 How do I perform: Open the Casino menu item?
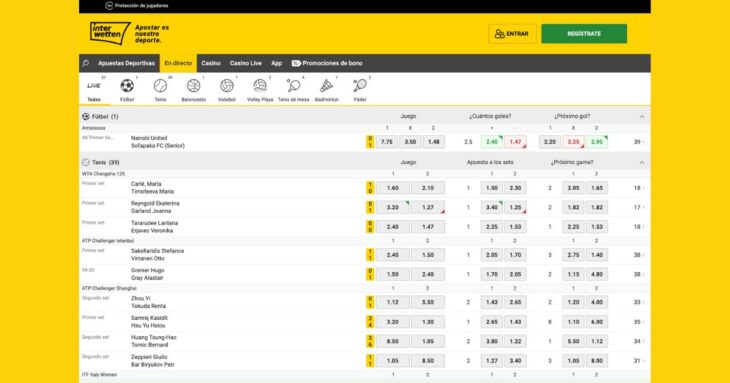point(210,63)
